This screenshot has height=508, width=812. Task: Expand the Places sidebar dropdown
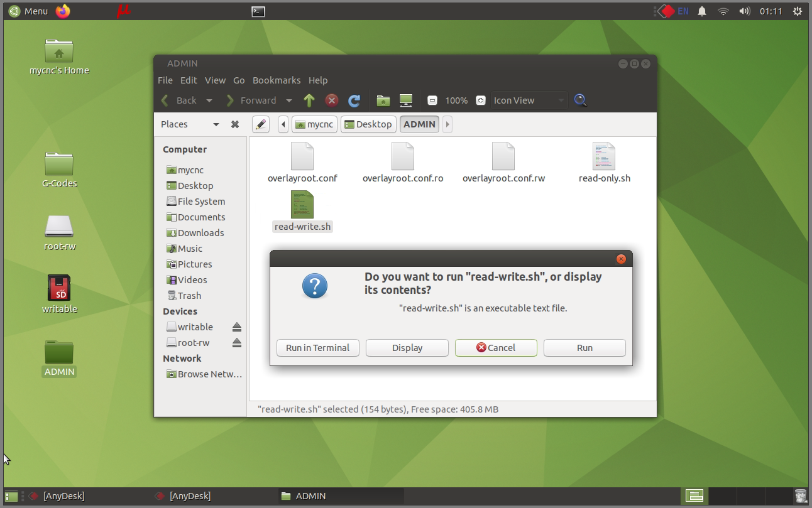[x=216, y=124]
